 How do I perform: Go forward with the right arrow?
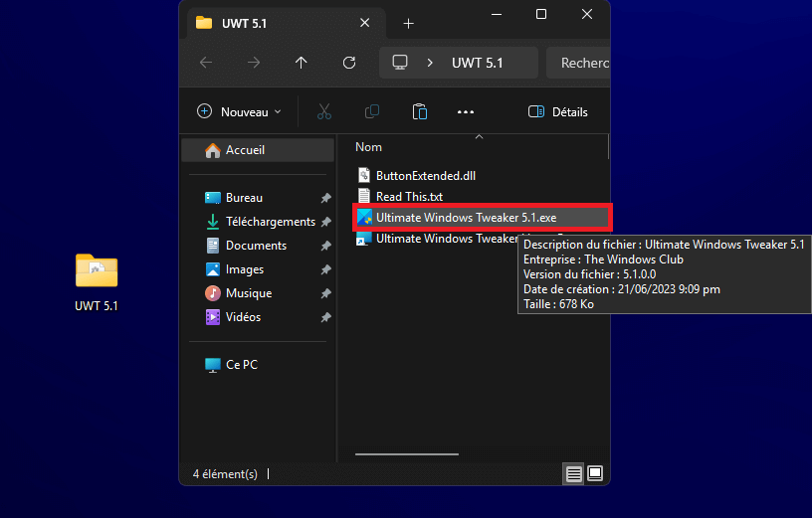(254, 63)
